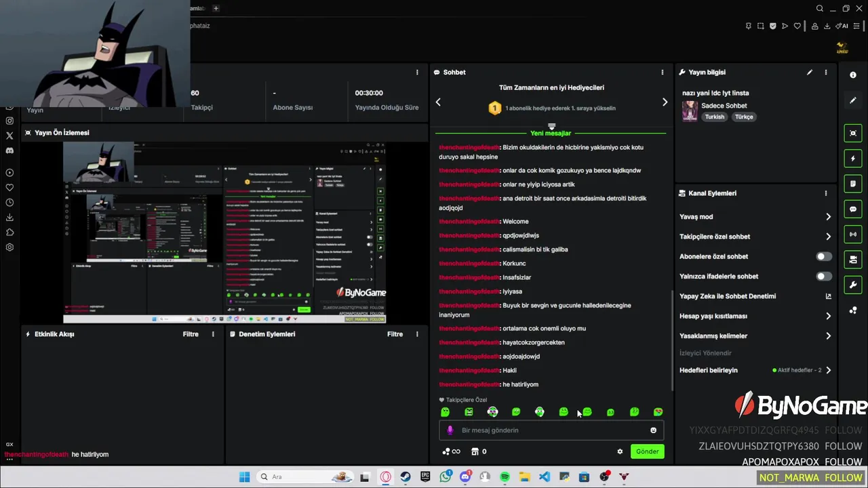
Task: Toggle the lightning activity feed widget
Action: [x=853, y=159]
